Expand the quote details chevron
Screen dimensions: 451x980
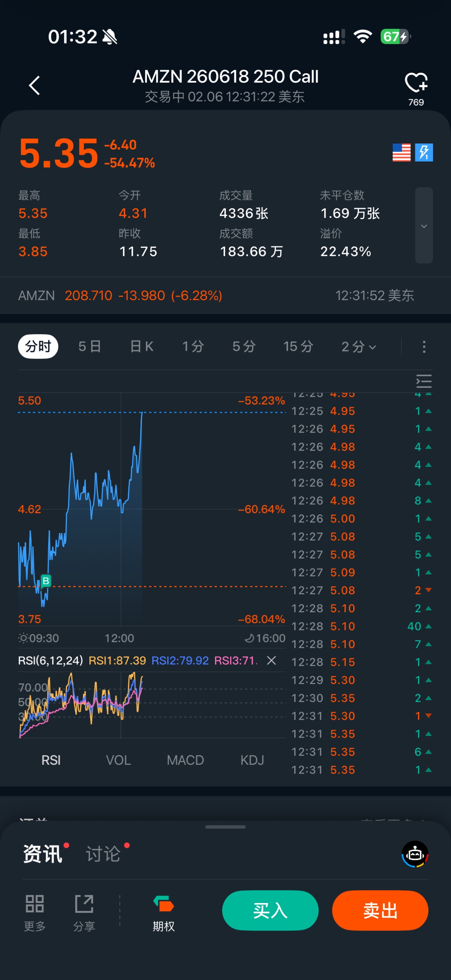click(424, 226)
